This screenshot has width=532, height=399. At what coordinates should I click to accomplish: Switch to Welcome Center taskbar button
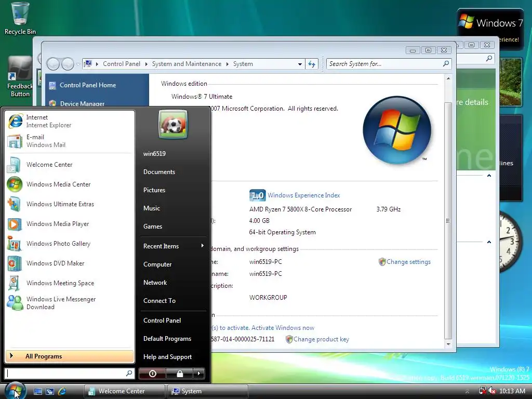point(125,391)
